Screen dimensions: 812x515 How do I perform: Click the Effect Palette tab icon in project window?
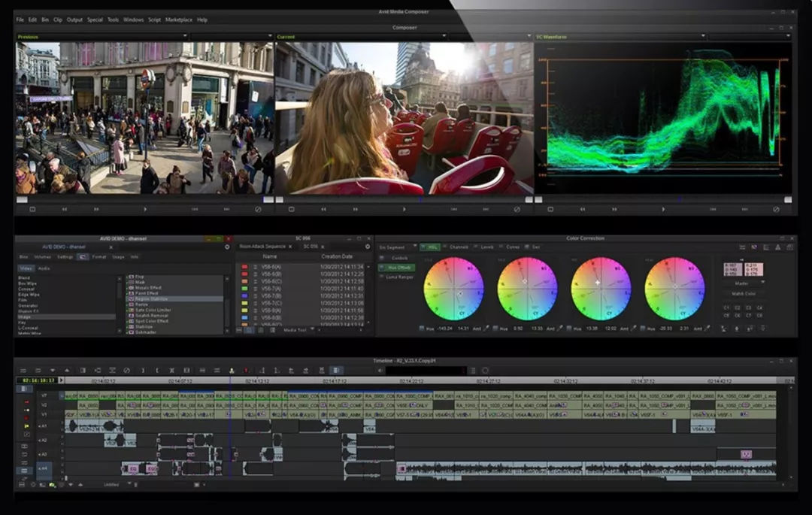click(x=83, y=256)
